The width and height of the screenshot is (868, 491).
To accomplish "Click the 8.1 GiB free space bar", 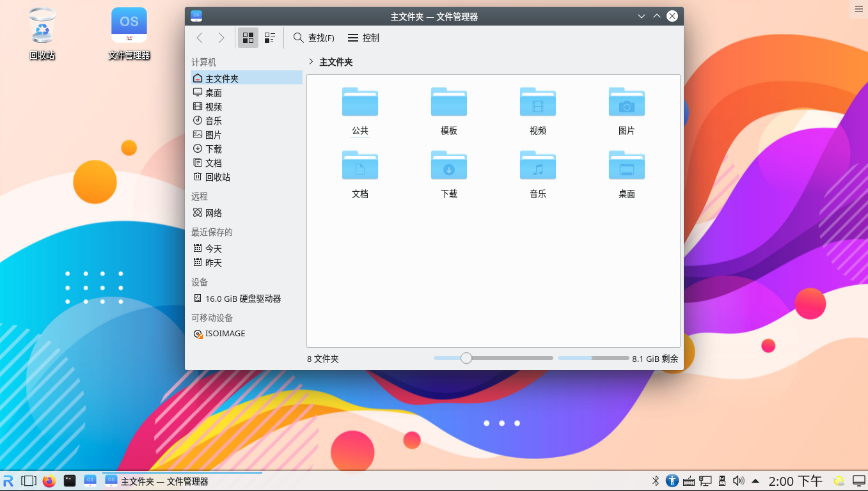I will pyautogui.click(x=594, y=358).
